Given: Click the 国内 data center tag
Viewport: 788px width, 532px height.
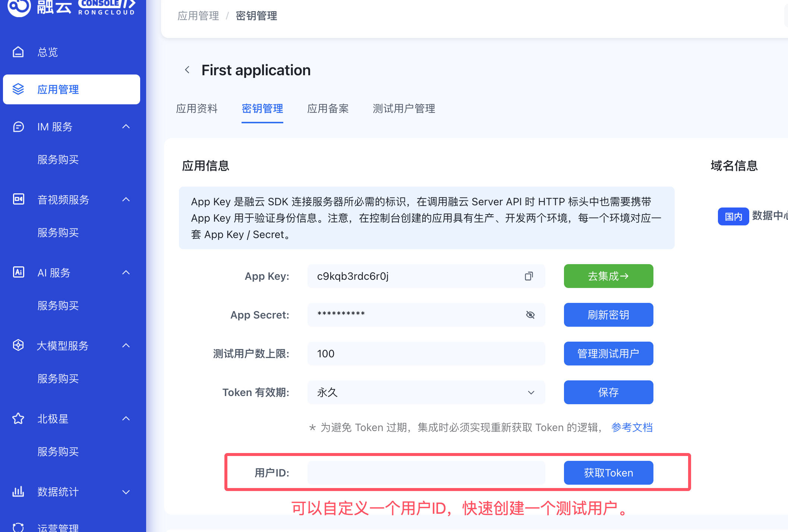Looking at the screenshot, I should click(x=733, y=216).
